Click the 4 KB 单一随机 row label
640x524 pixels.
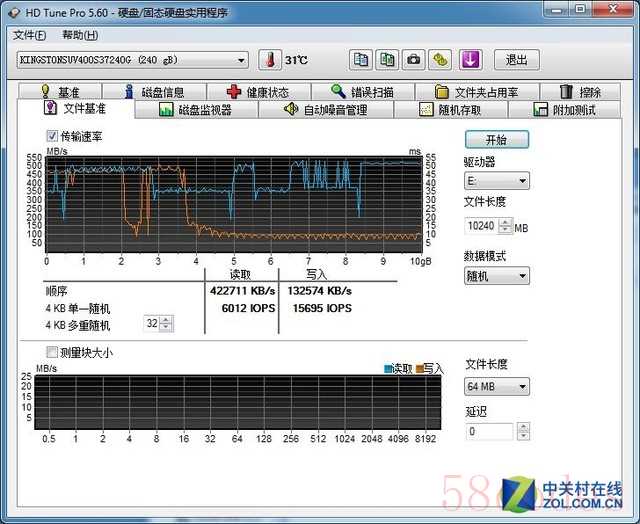tap(78, 309)
